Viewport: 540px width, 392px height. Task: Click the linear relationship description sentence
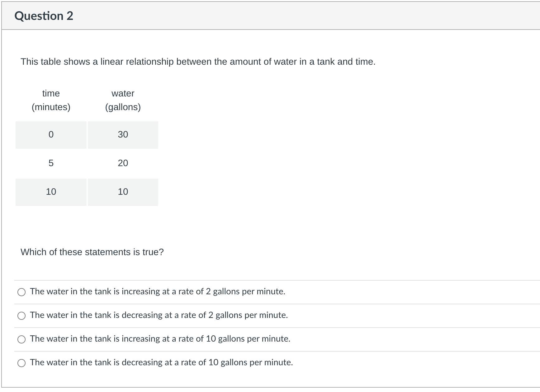(x=198, y=62)
